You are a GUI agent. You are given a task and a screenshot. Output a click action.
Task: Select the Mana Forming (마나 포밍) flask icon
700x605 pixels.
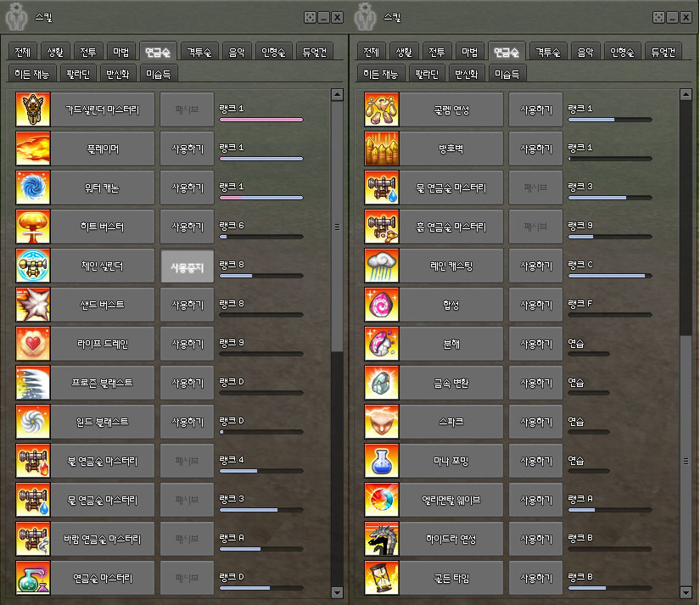pos(382,461)
